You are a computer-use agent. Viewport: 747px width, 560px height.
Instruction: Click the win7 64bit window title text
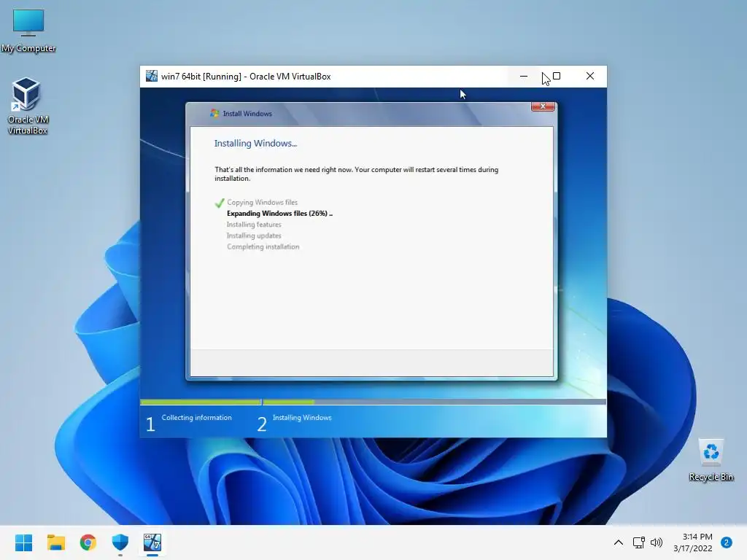246,76
